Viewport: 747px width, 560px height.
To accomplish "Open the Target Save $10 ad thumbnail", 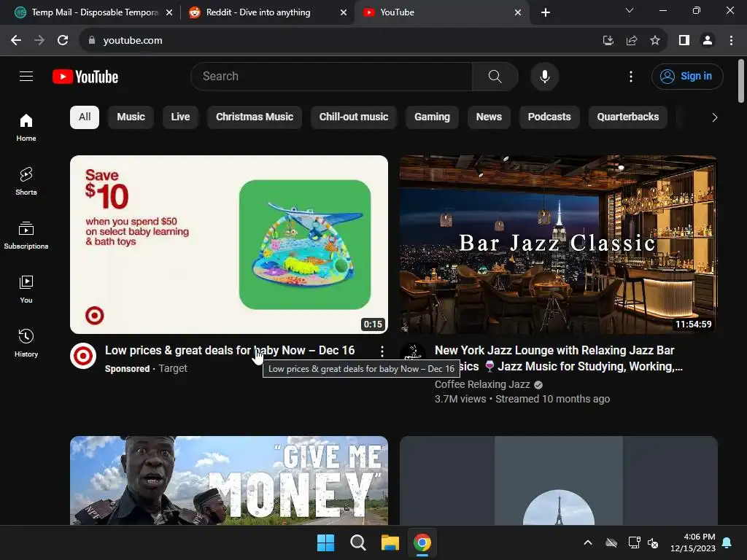I will pyautogui.click(x=228, y=244).
